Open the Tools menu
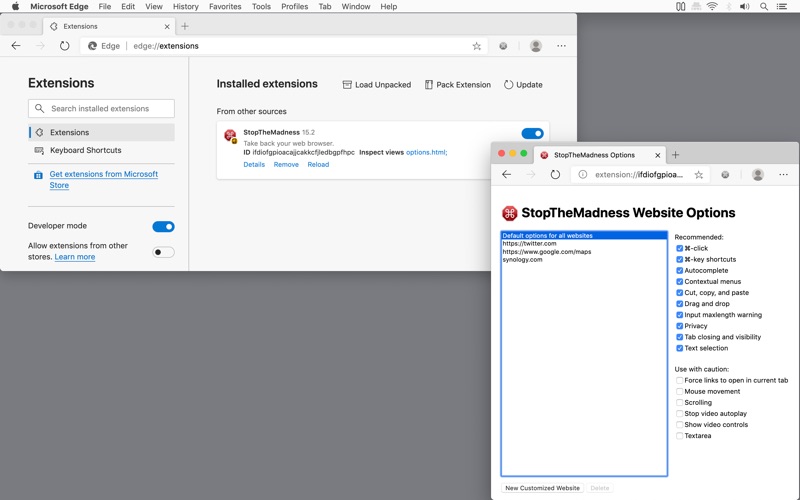Viewport: 800px width, 500px height. click(261, 7)
